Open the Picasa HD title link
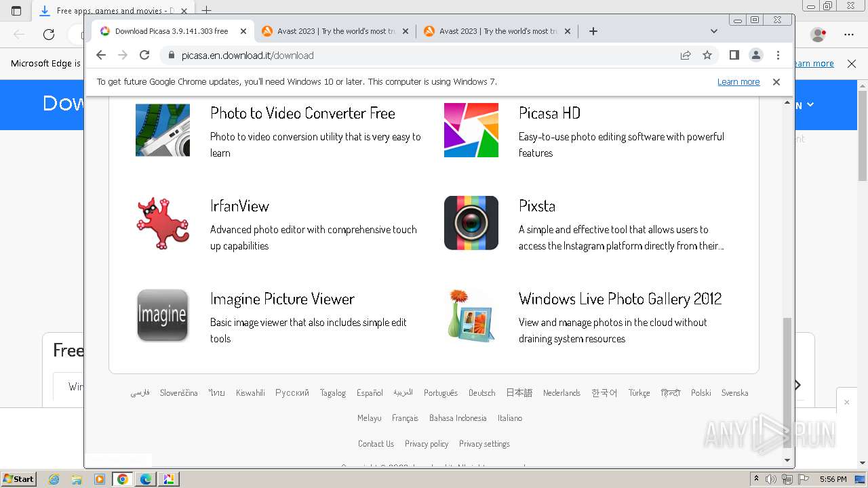The width and height of the screenshot is (868, 488). pos(549,113)
